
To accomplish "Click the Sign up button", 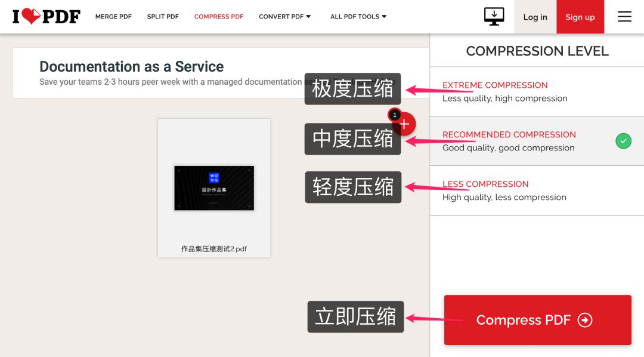I will [580, 17].
